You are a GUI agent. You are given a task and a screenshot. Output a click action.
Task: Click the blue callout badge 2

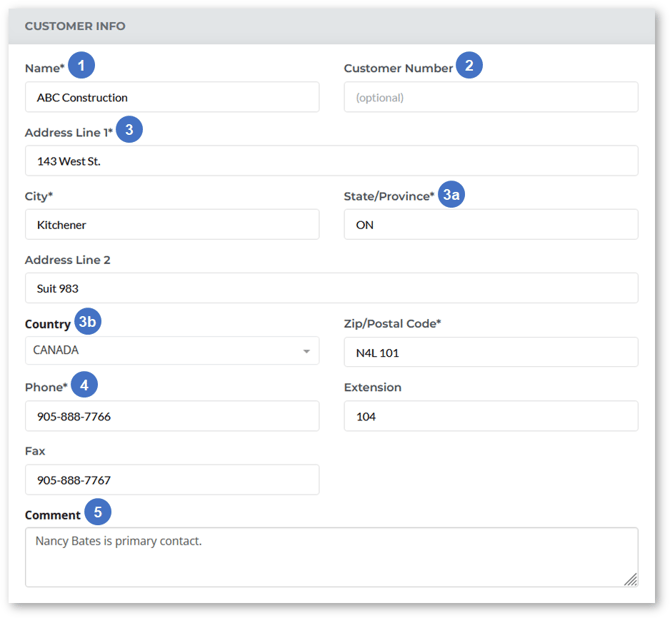click(x=469, y=66)
